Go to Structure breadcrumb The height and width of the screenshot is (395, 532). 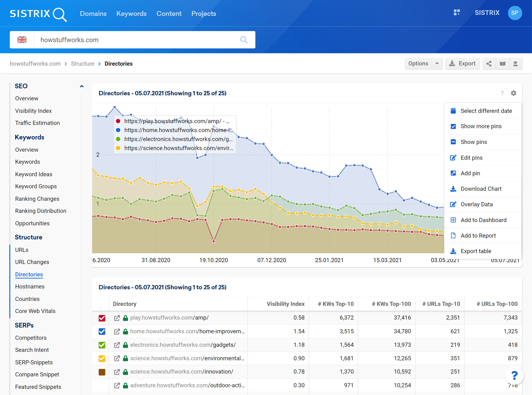click(x=83, y=64)
